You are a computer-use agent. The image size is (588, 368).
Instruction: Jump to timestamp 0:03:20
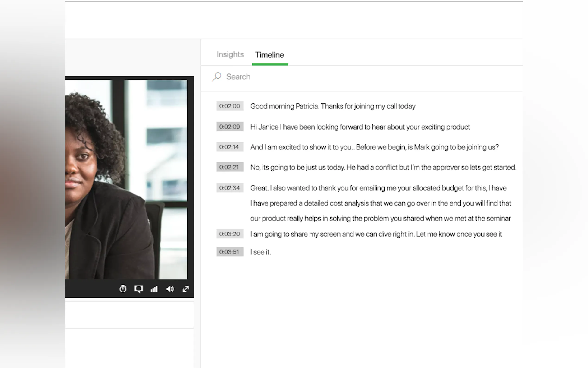click(229, 234)
